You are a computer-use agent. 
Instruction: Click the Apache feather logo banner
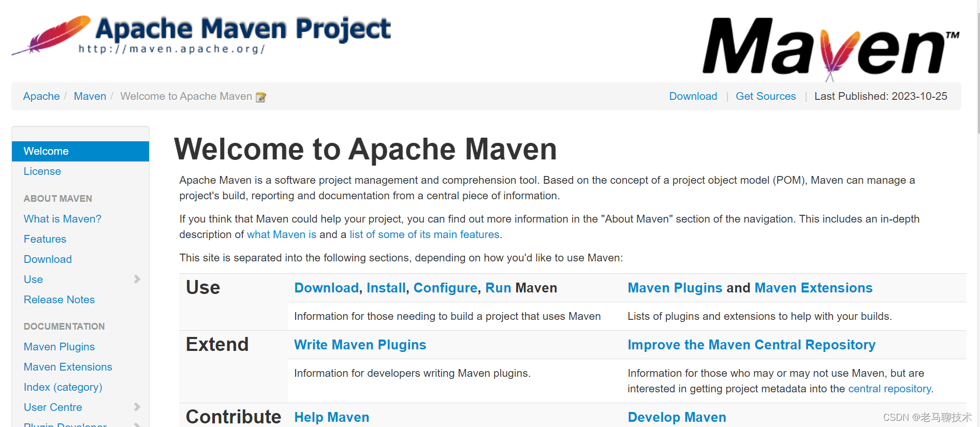[201, 35]
